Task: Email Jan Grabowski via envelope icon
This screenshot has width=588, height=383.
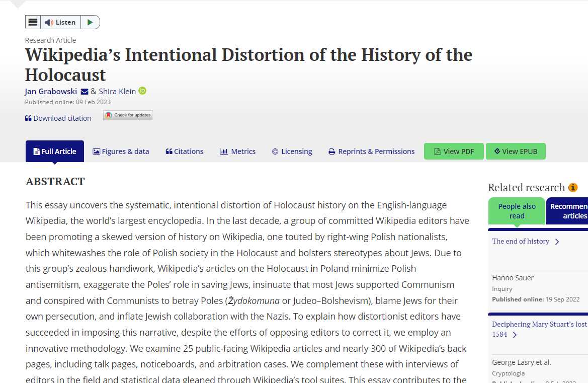Action: click(85, 92)
